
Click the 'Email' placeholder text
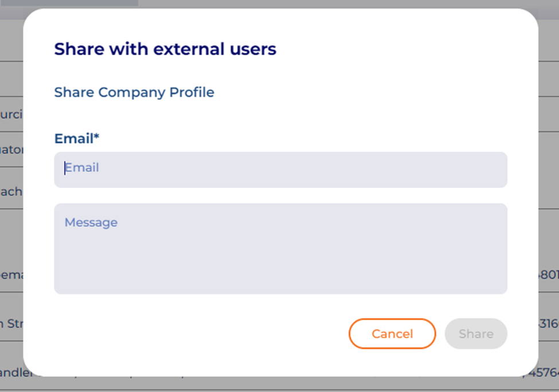[82, 168]
